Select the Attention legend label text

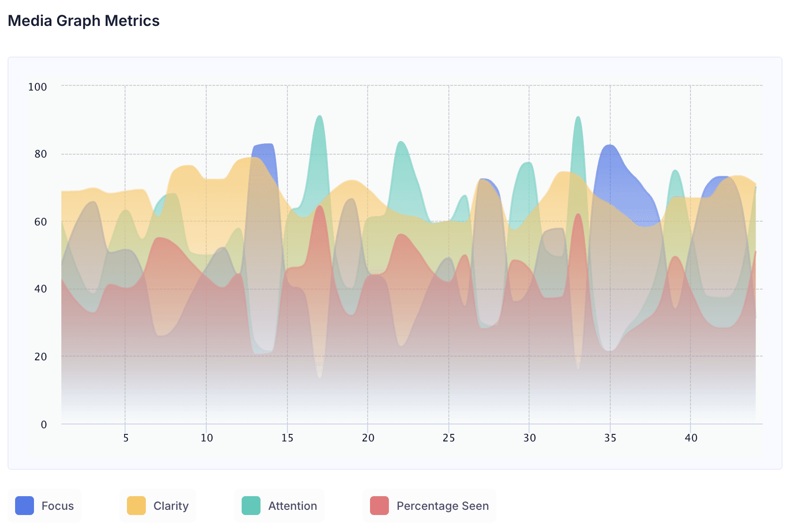(x=292, y=506)
